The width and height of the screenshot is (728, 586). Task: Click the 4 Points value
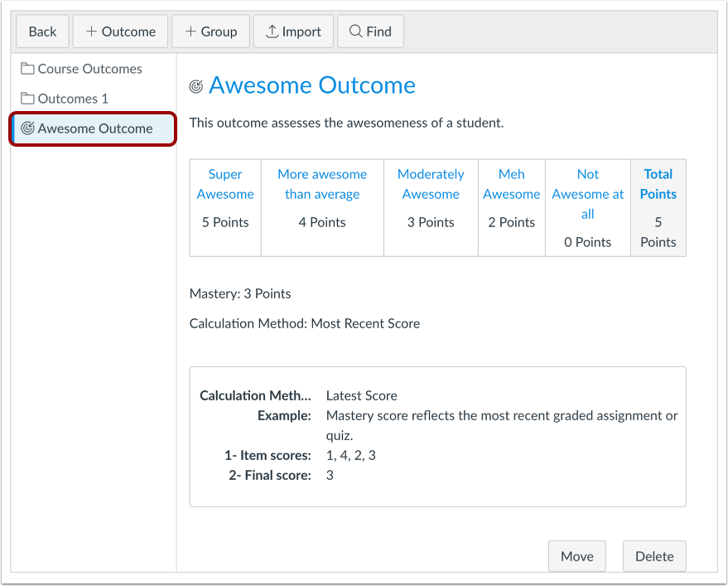click(322, 223)
